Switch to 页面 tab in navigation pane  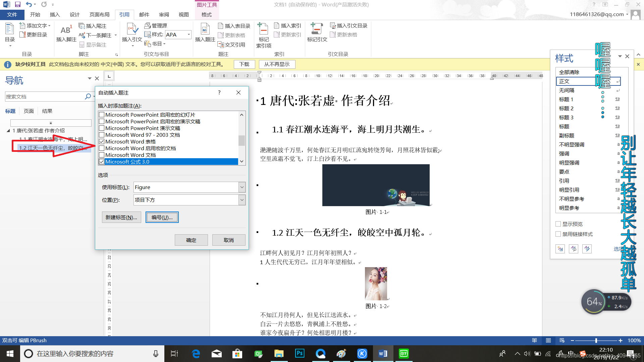point(29,111)
